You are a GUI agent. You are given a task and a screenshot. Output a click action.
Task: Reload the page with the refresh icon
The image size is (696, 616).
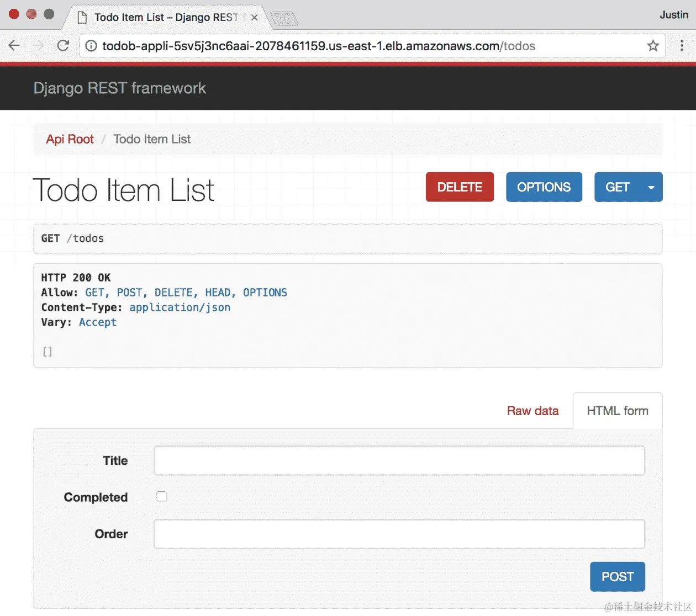[x=63, y=46]
